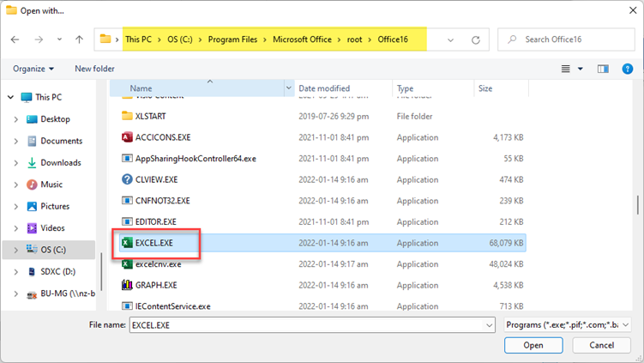644x363 pixels.
Task: Open the Organize menu
Action: point(33,69)
